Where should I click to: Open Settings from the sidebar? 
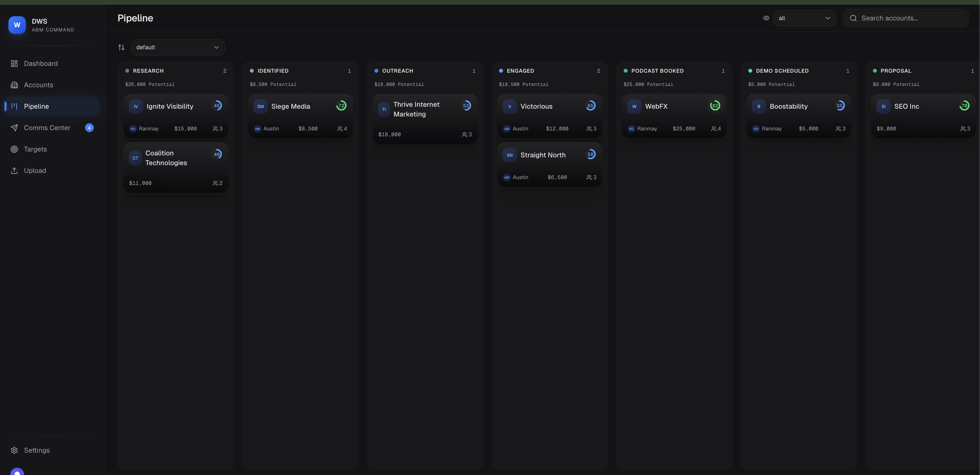37,450
